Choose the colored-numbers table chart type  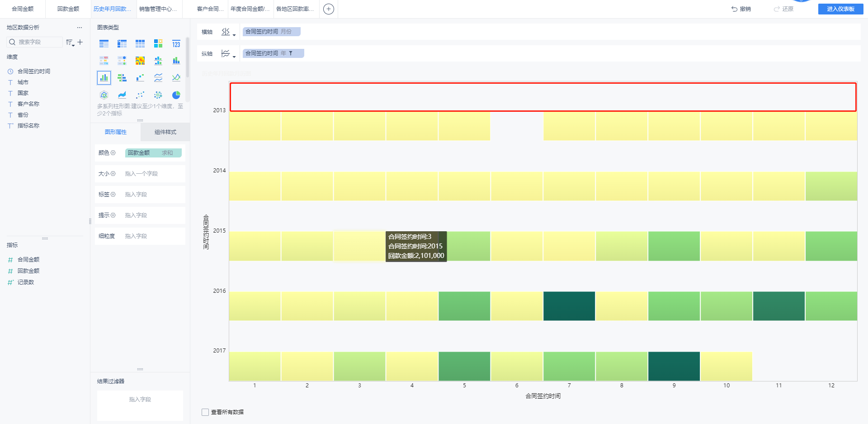click(x=104, y=61)
